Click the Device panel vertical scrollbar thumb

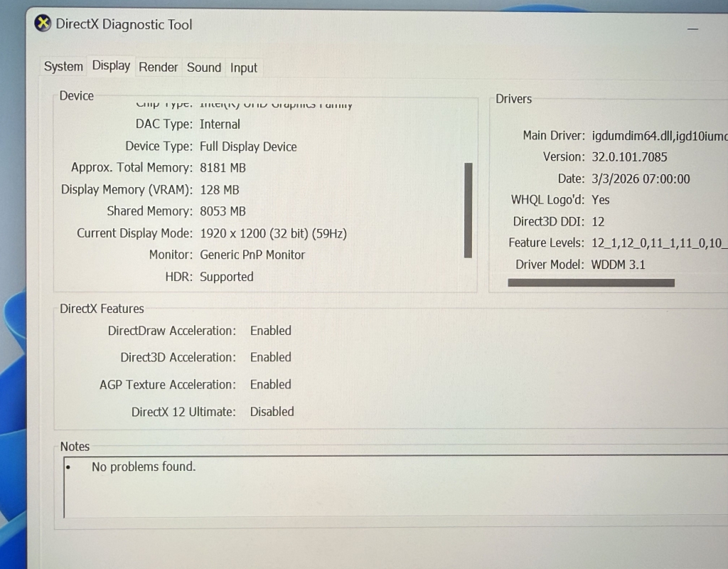pos(468,210)
